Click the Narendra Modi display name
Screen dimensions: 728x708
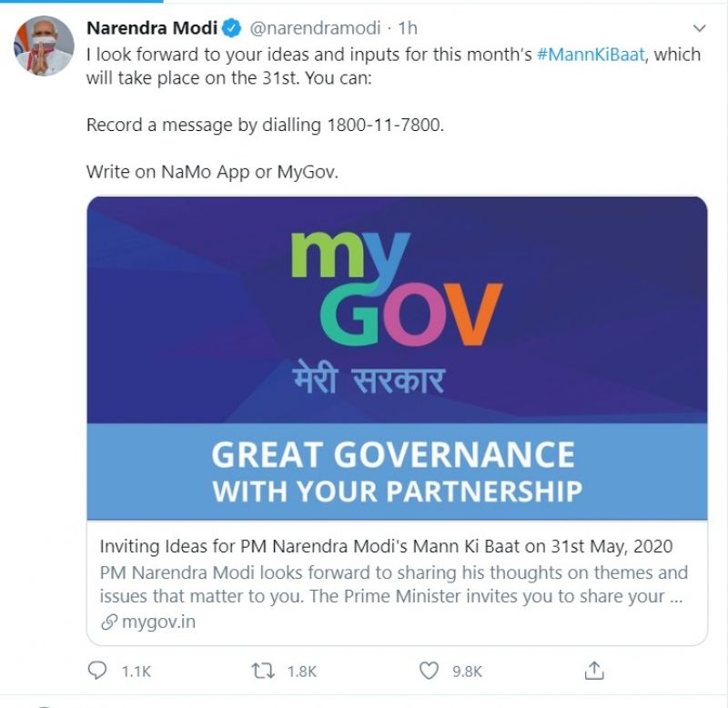pos(151,28)
